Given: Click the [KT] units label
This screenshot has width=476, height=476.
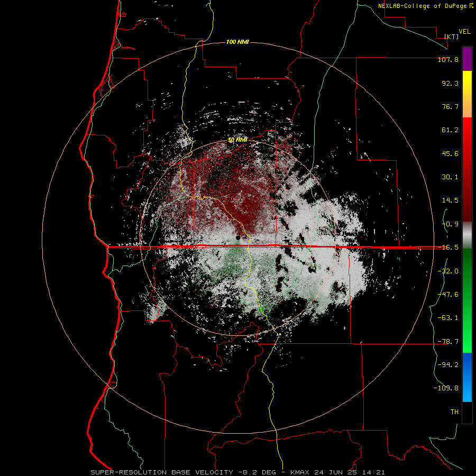Looking at the screenshot, I should [452, 36].
